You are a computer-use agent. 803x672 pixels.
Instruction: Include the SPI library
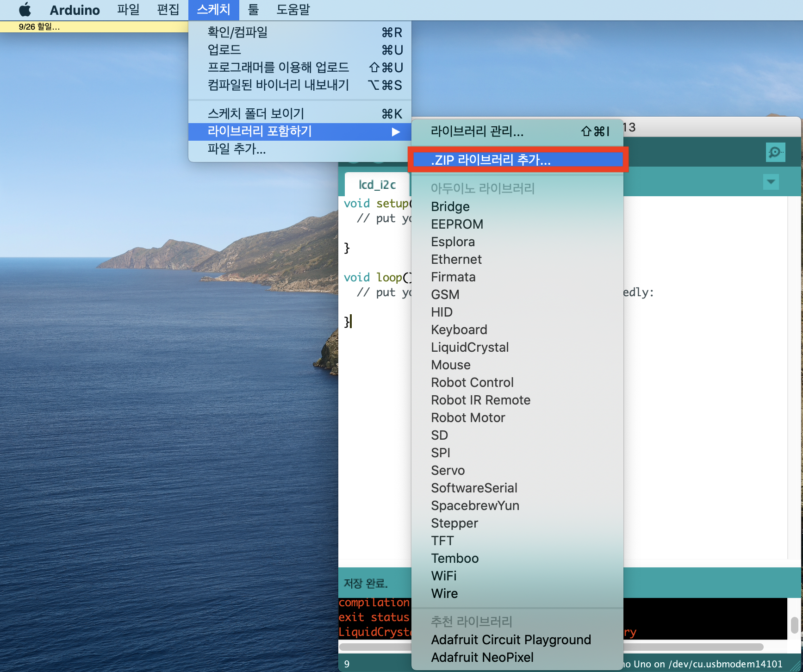pyautogui.click(x=517, y=453)
